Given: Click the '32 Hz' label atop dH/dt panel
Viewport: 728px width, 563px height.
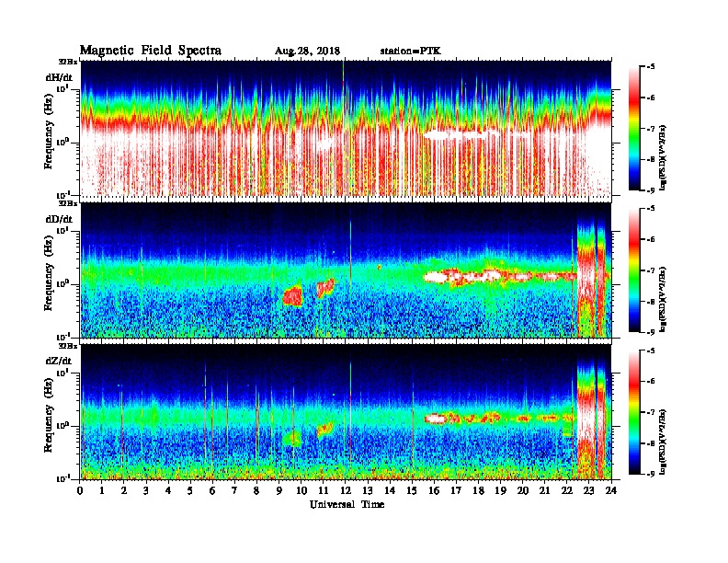Looking at the screenshot, I should (x=67, y=62).
